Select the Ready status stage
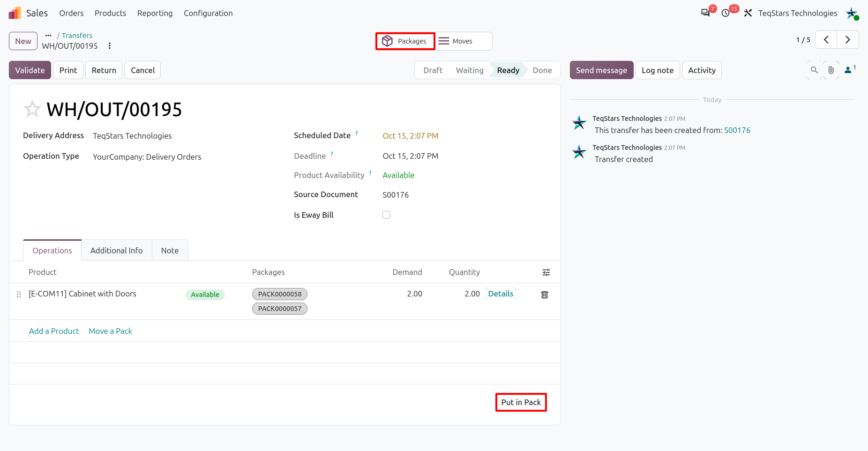Viewport: 868px width, 451px height. (x=508, y=70)
